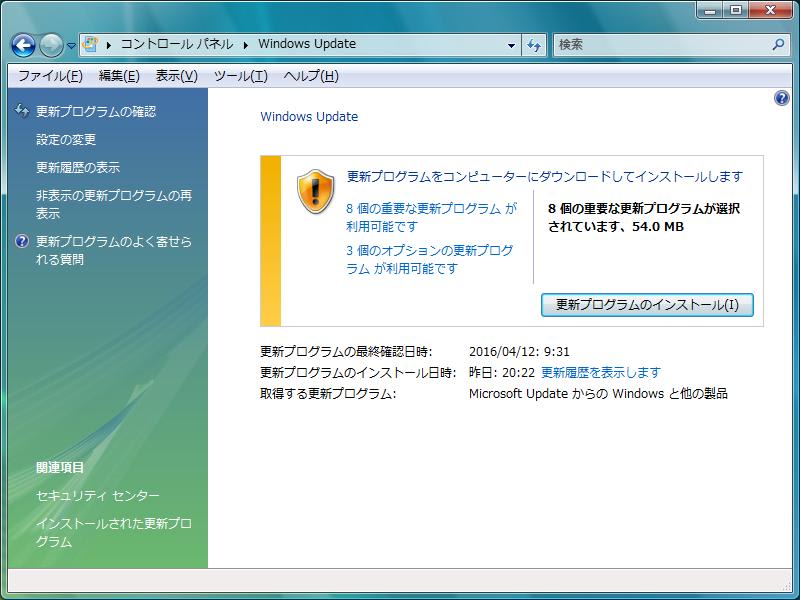Screen dimensions: 800x600
Task: Open the ツール(T) menu
Action: (x=240, y=76)
